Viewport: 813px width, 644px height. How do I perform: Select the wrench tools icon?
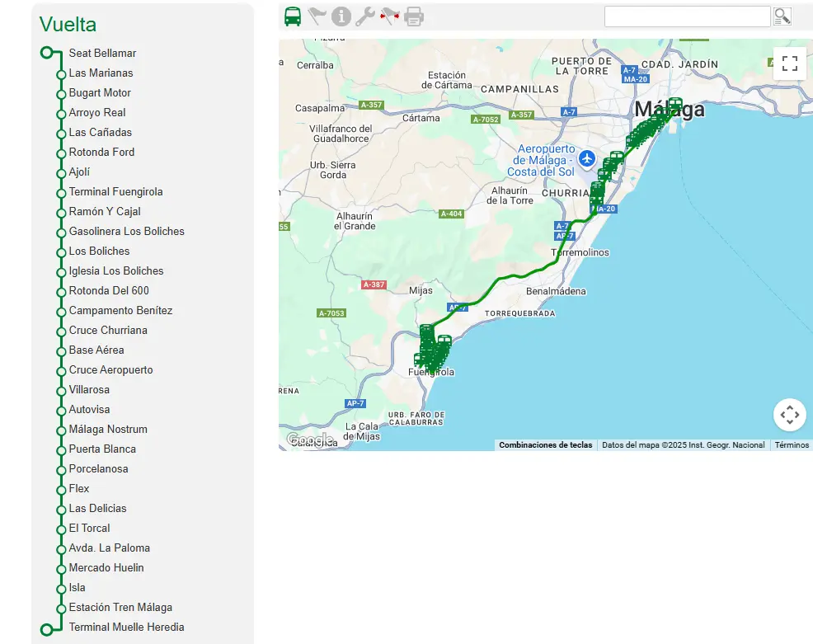364,16
